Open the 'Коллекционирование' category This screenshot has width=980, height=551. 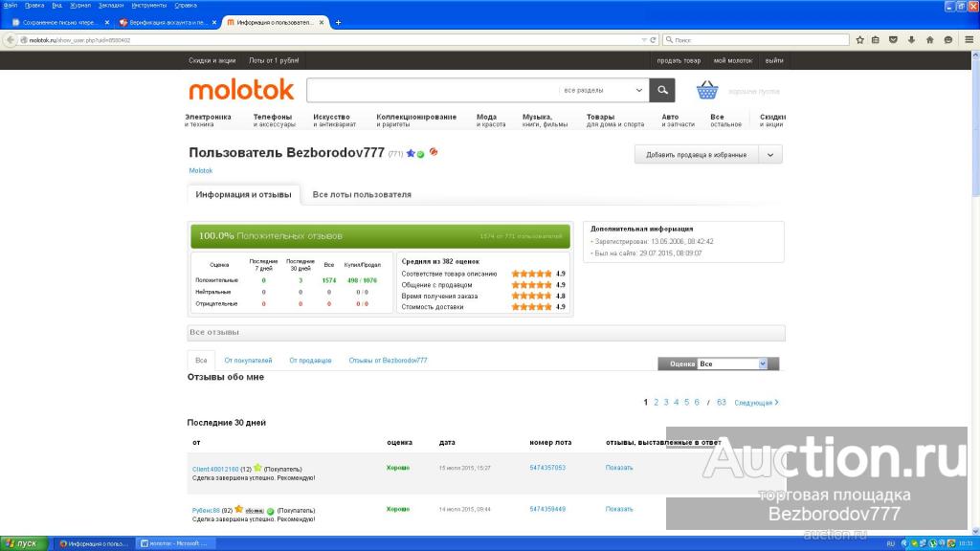tap(416, 121)
